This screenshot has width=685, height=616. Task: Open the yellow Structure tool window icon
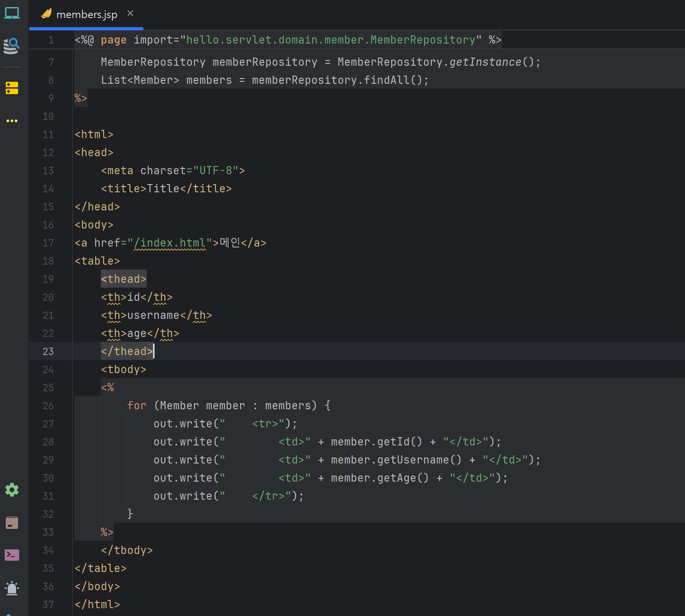pyautogui.click(x=12, y=88)
